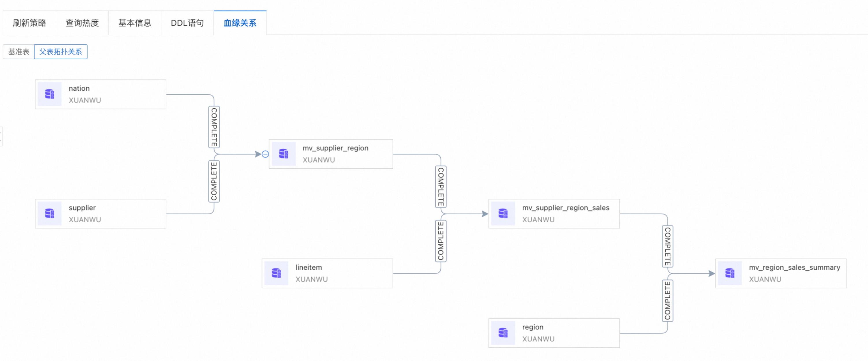868x361 pixels.
Task: Click the region table database icon
Action: [503, 333]
